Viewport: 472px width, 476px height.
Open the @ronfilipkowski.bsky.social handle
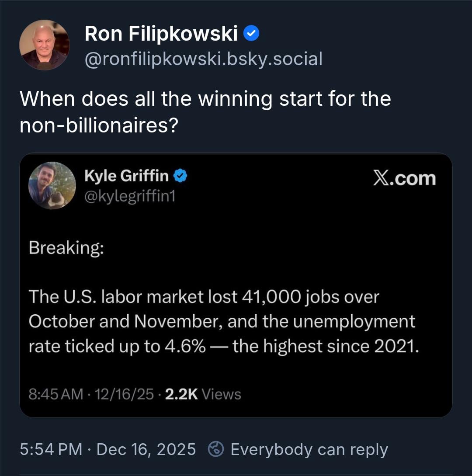click(203, 59)
